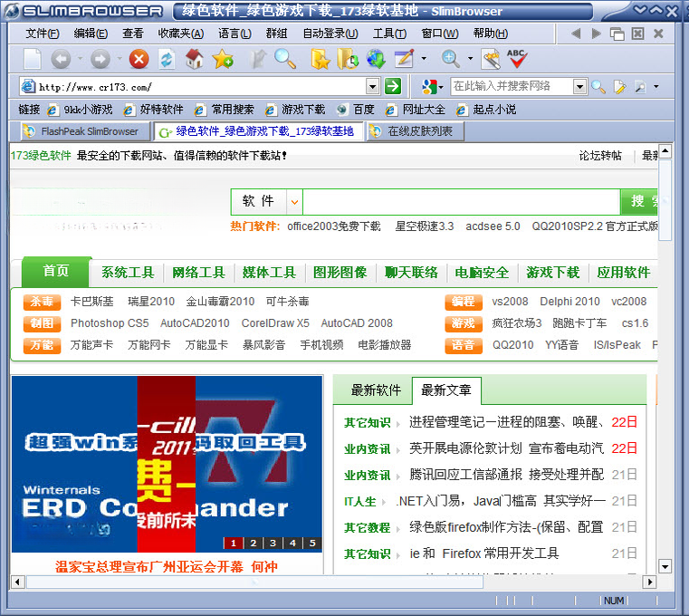The image size is (689, 616).
Task: Open the 系统工具 navigation category
Action: point(128,273)
